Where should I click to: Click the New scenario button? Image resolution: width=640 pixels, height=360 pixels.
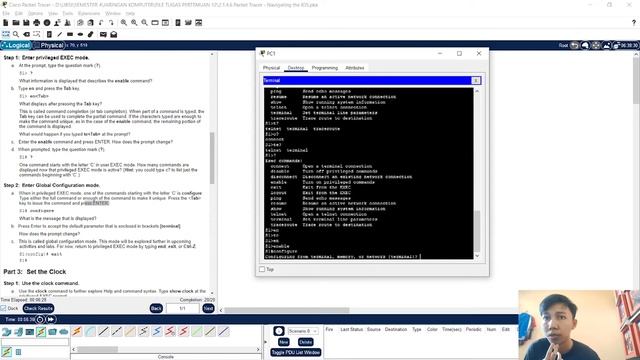tap(284, 342)
